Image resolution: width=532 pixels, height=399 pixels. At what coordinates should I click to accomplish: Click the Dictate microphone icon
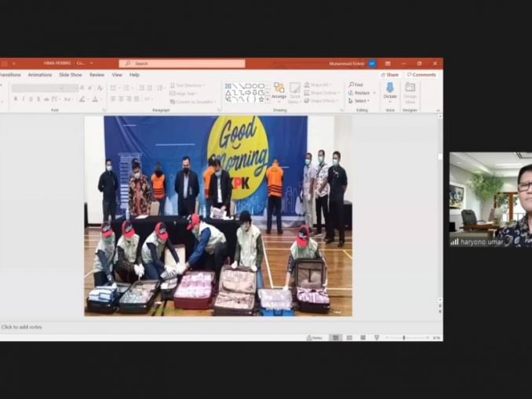coord(390,88)
